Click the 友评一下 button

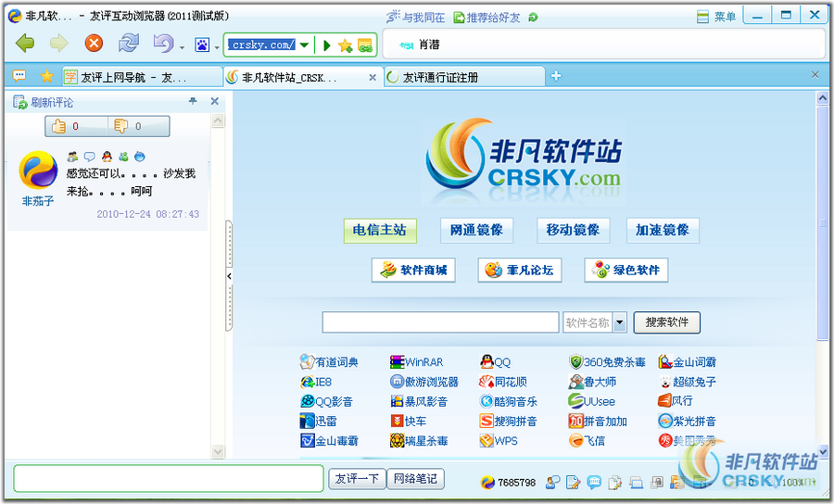357,478
